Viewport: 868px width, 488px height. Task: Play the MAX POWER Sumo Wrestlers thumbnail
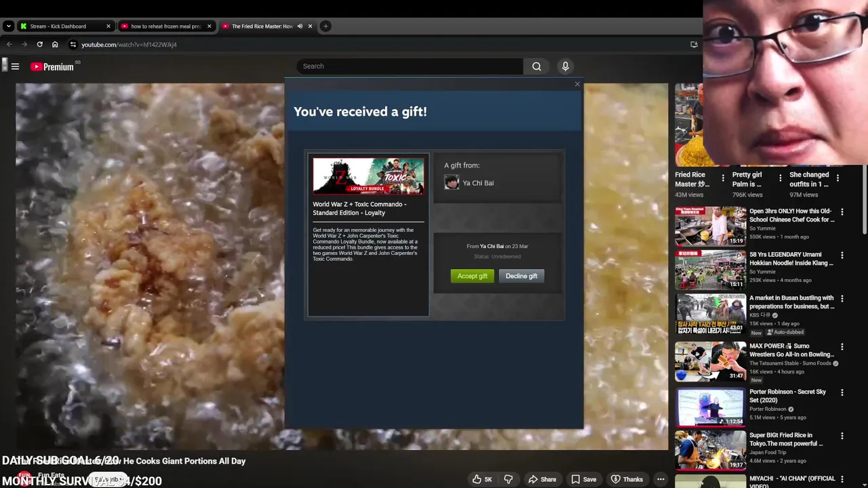[710, 361]
